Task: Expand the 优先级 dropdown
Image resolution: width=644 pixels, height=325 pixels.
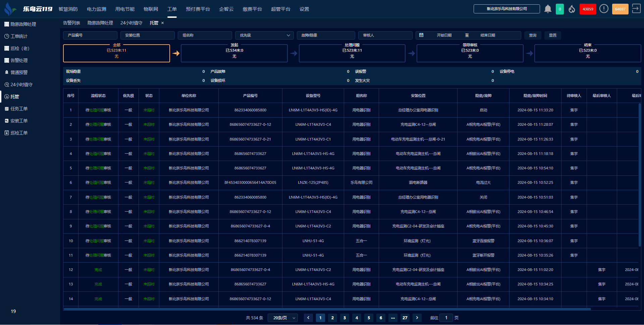Action: pyautogui.click(x=264, y=35)
